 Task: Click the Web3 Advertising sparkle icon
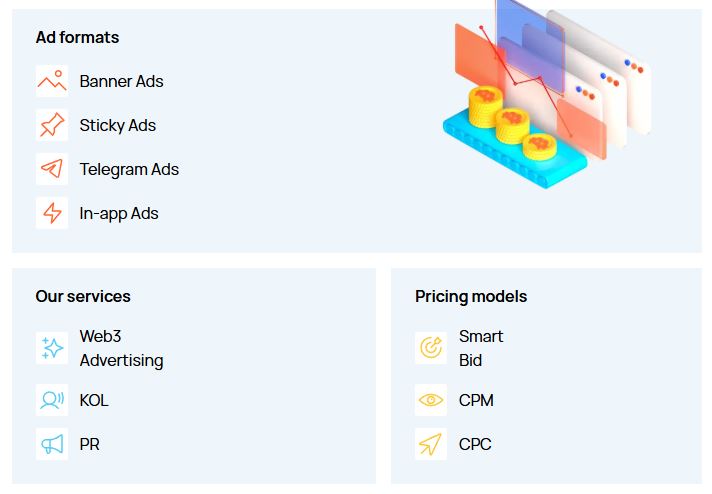tap(52, 348)
